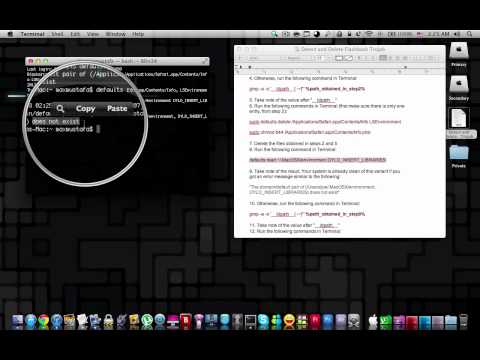Click Paste in the popup bar
The width and height of the screenshot is (480, 360).
(117, 109)
